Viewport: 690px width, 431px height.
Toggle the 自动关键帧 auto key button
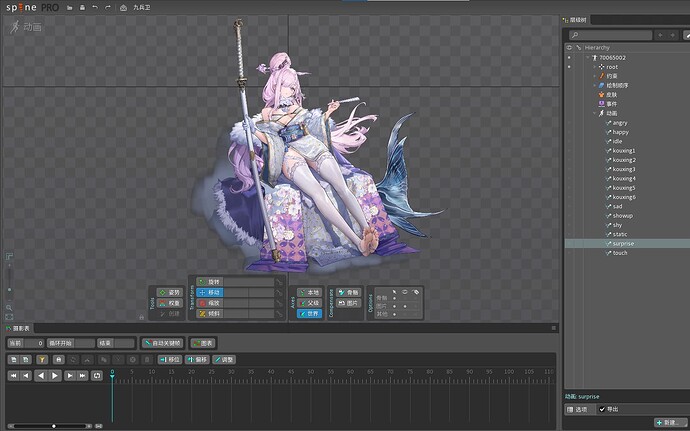point(161,343)
